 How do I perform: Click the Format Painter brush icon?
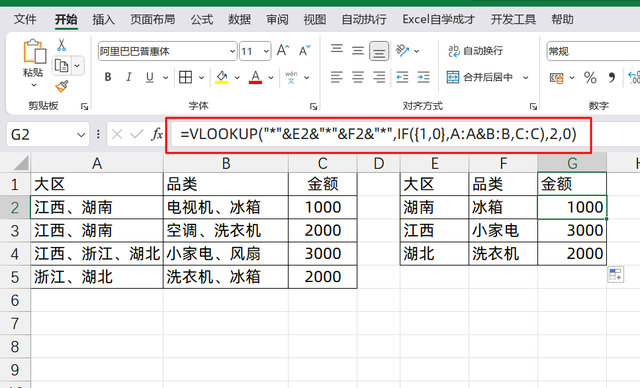(x=62, y=86)
